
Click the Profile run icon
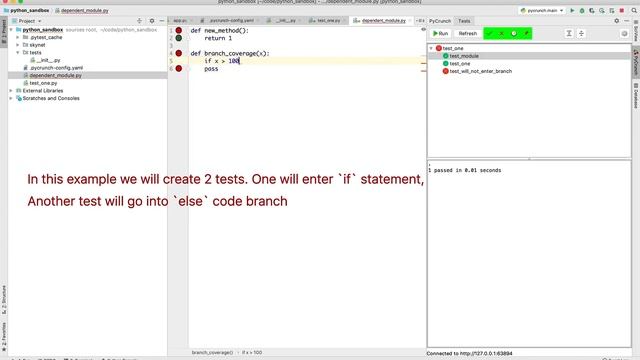pos(602,10)
